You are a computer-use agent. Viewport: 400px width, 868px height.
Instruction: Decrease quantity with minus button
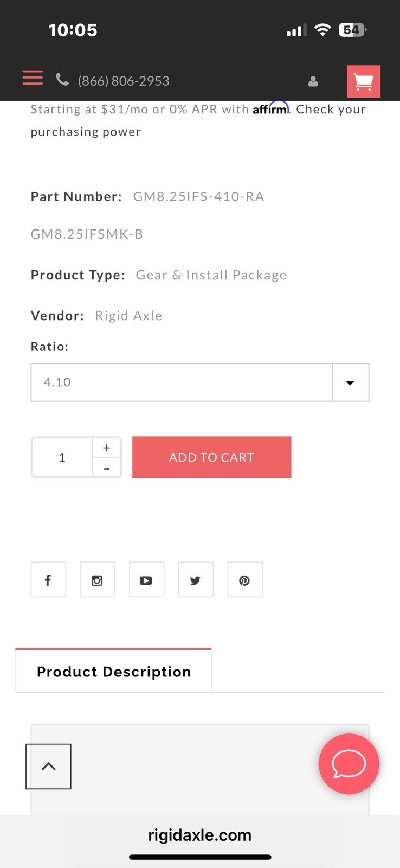107,468
